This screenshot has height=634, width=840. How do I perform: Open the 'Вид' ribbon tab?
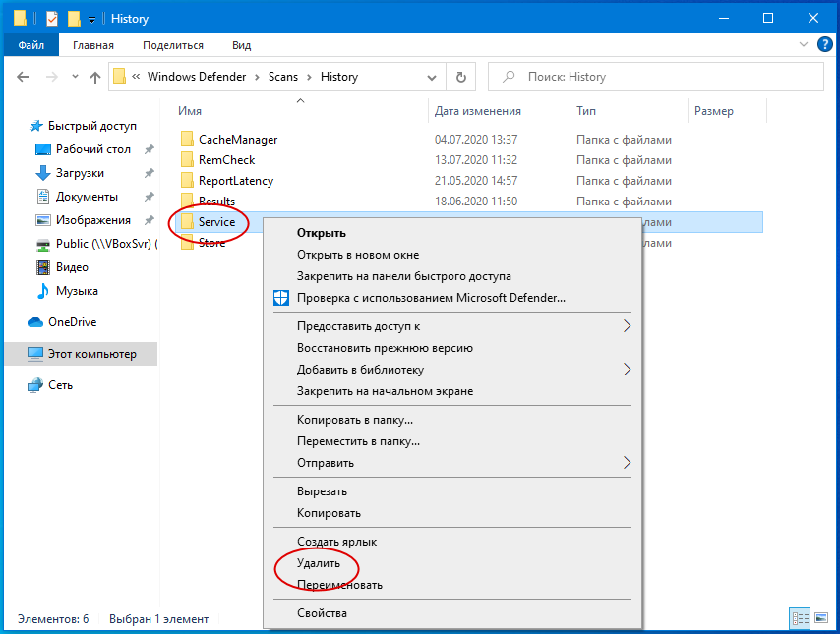point(241,45)
